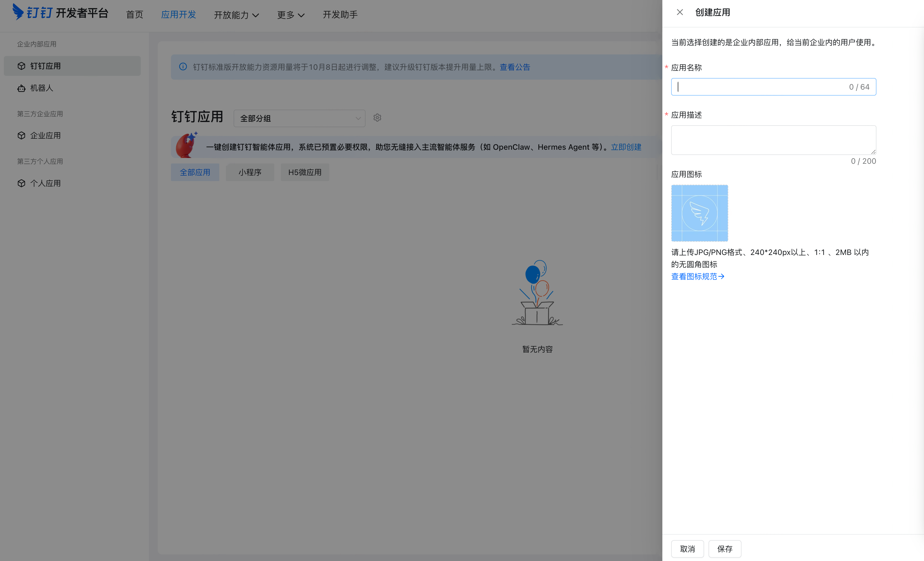Click the 钉钉 logo in the header

[x=61, y=12]
